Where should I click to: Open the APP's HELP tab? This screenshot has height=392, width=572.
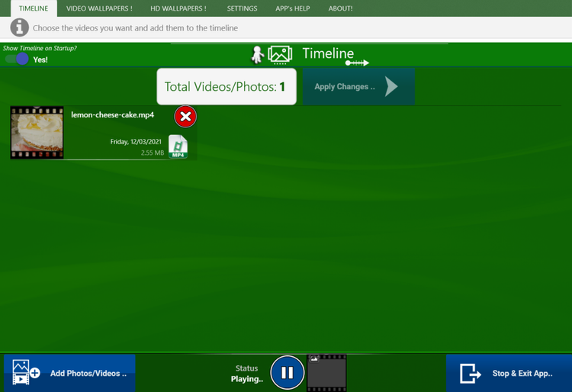pyautogui.click(x=293, y=8)
